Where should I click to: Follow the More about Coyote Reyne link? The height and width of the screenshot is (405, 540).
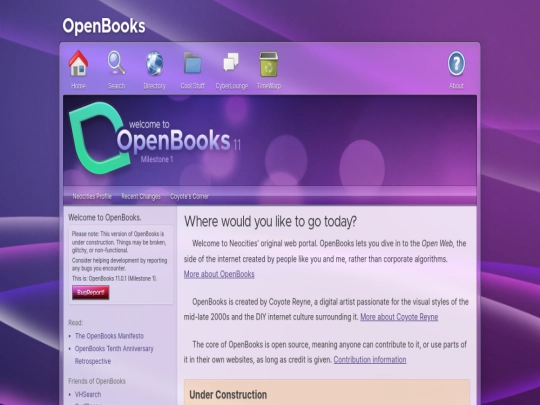tap(399, 317)
